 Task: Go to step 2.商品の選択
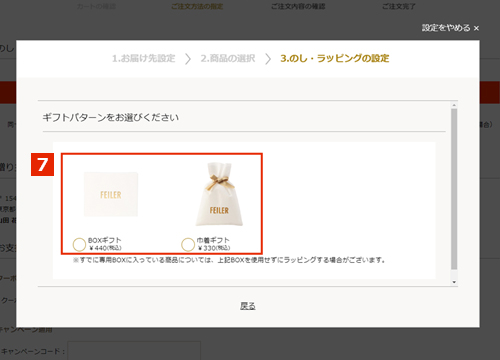228,58
